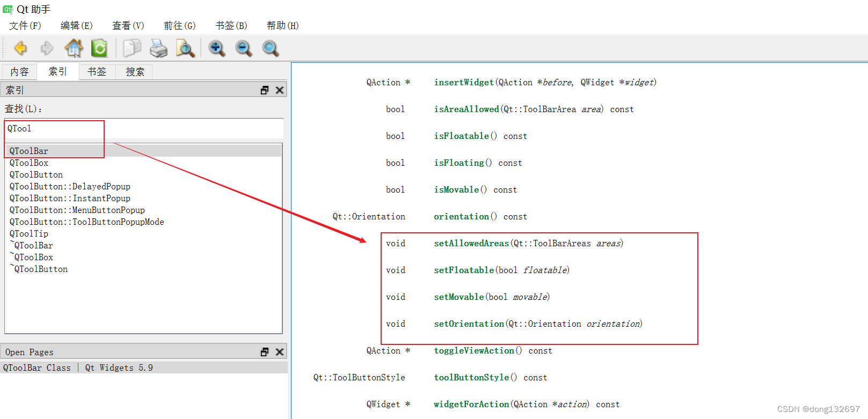The image size is (868, 419).
Task: Click the Copy selected text icon
Action: coord(132,48)
